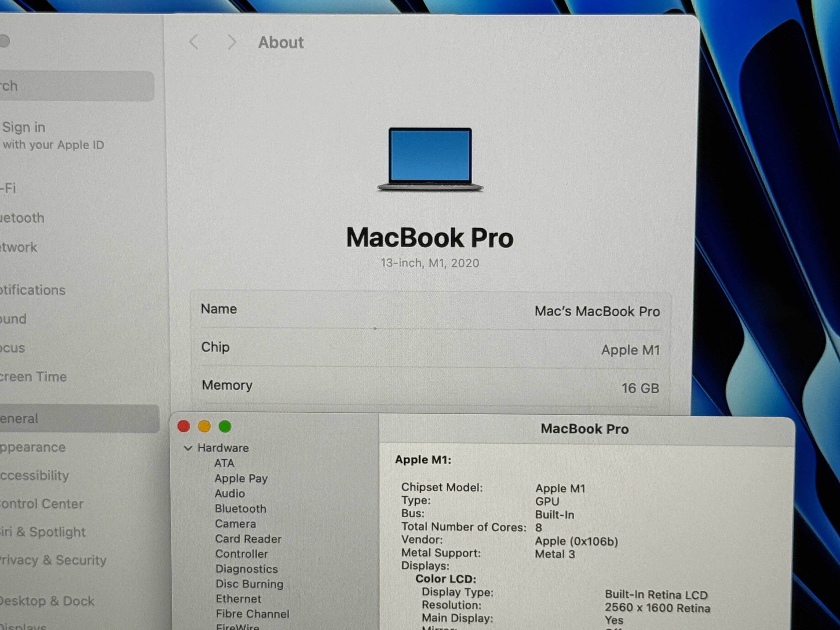Open Wi-Fi settings in sidebar

point(8,188)
